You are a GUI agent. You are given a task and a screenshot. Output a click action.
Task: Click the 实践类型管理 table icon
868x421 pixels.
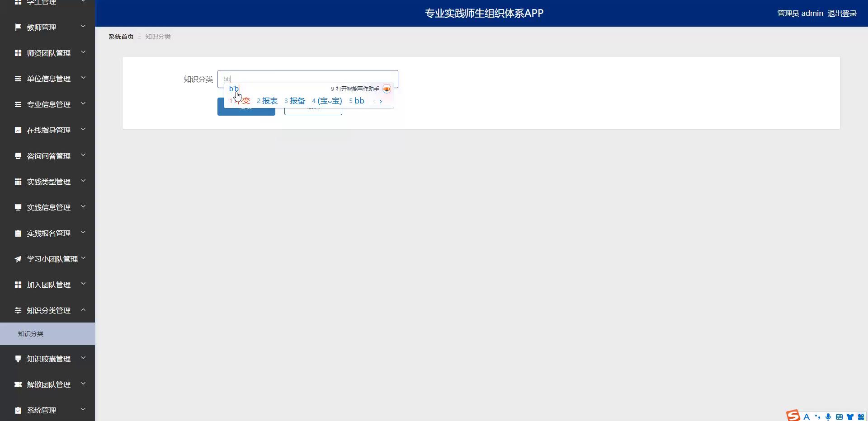(18, 182)
